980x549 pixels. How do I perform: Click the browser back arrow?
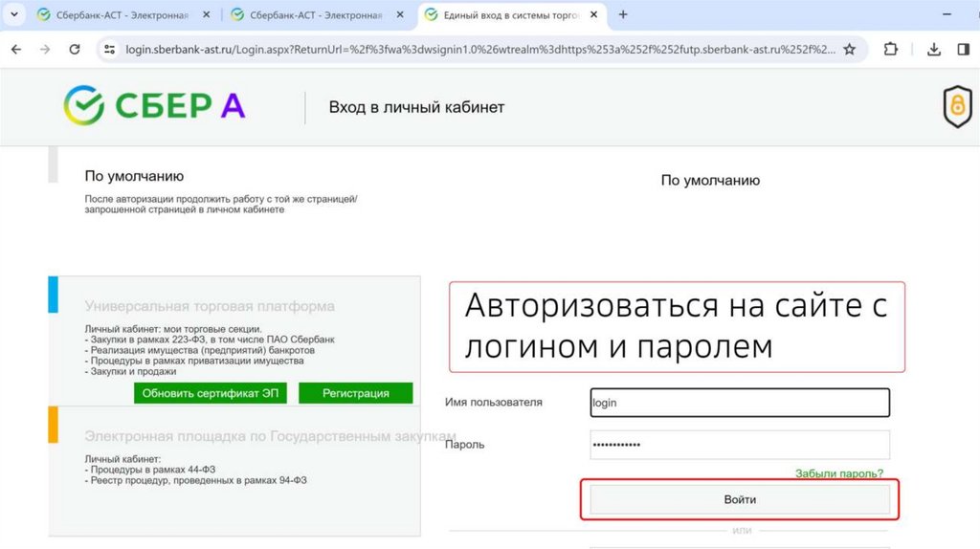point(15,50)
